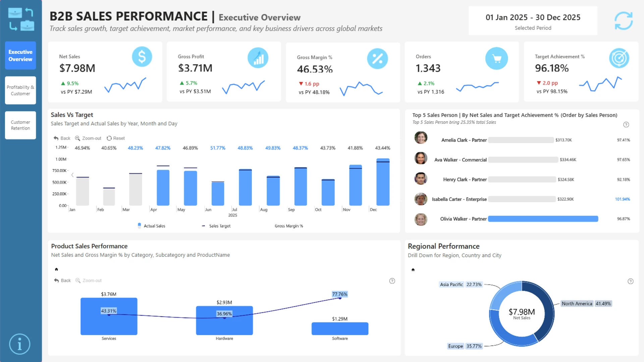
Task: Click the Net Sales dollar icon
Action: click(x=142, y=57)
